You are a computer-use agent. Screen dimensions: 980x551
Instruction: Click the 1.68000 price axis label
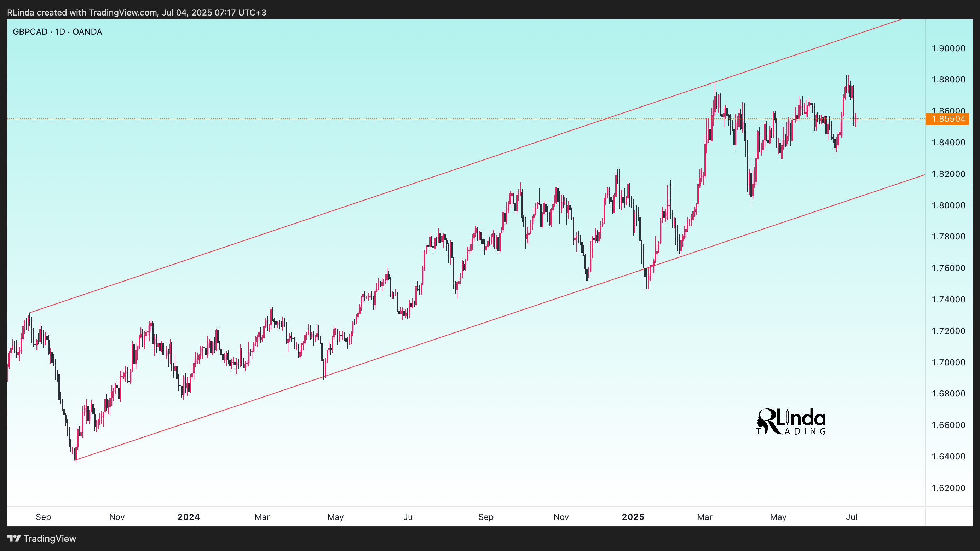click(x=949, y=394)
